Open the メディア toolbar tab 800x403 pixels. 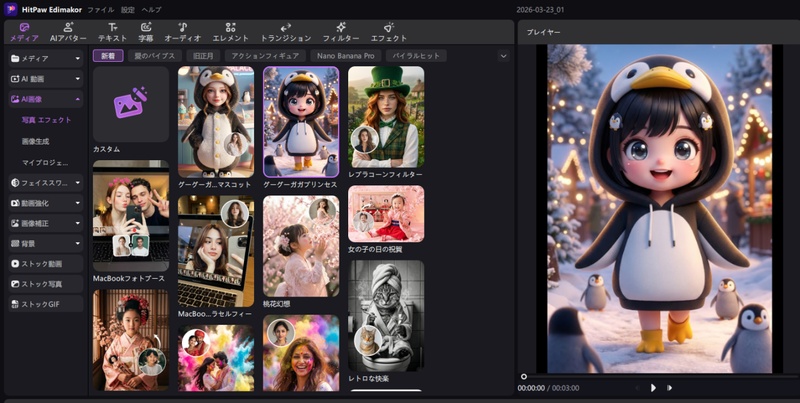pyautogui.click(x=24, y=32)
